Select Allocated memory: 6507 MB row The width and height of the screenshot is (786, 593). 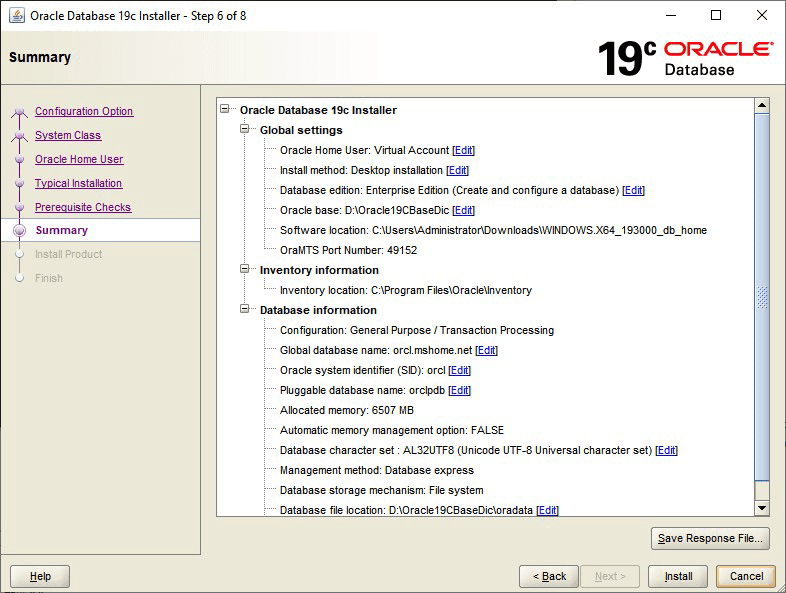pos(347,411)
